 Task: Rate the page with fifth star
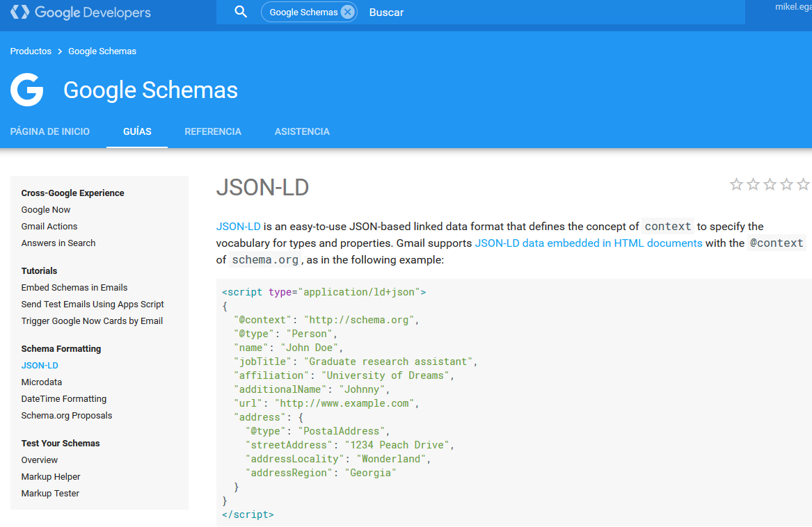tap(803, 184)
